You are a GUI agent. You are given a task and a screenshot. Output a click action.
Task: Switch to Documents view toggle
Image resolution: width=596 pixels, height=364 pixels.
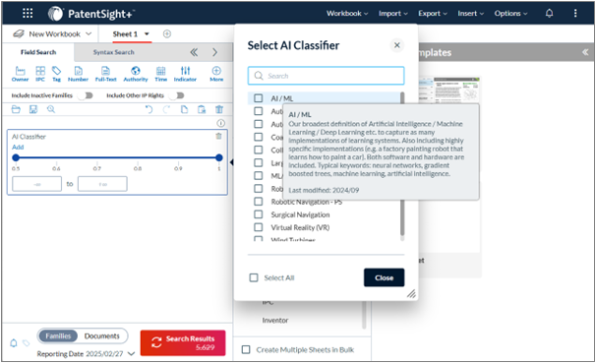tap(102, 336)
